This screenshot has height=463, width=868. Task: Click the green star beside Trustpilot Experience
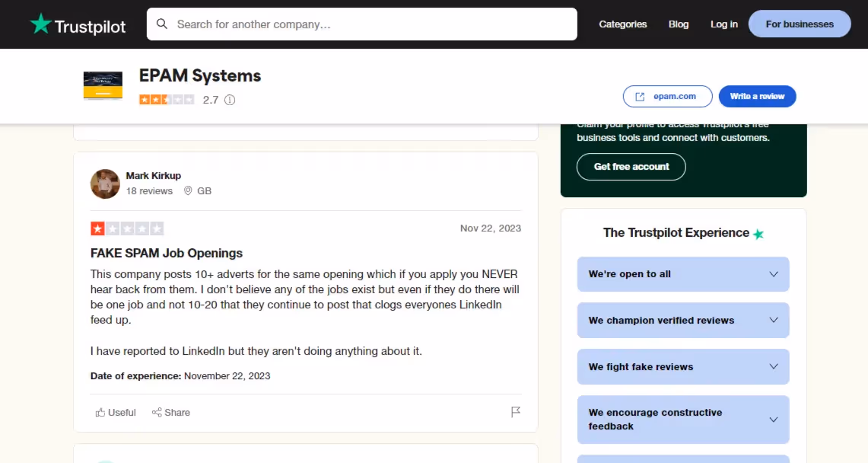point(758,234)
